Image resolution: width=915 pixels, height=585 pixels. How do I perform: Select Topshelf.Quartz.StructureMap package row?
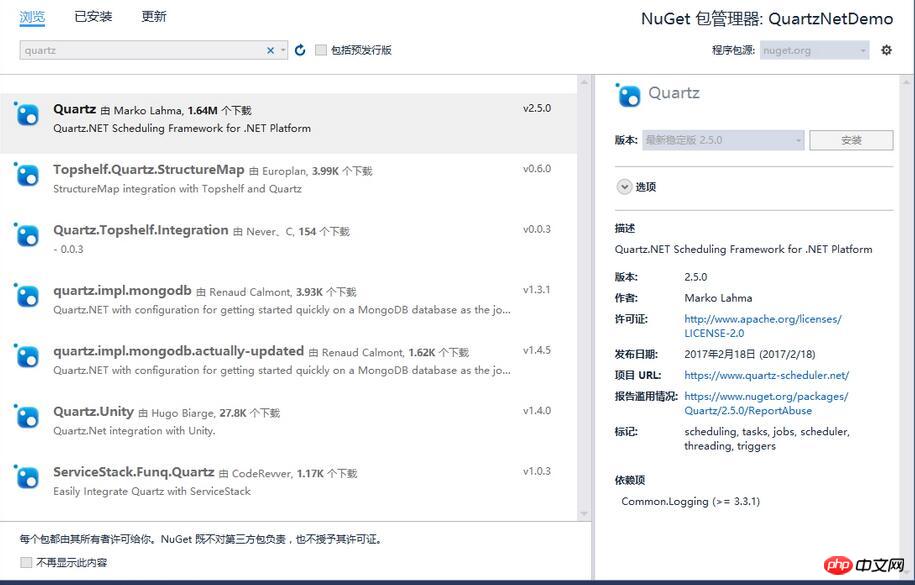(288, 184)
